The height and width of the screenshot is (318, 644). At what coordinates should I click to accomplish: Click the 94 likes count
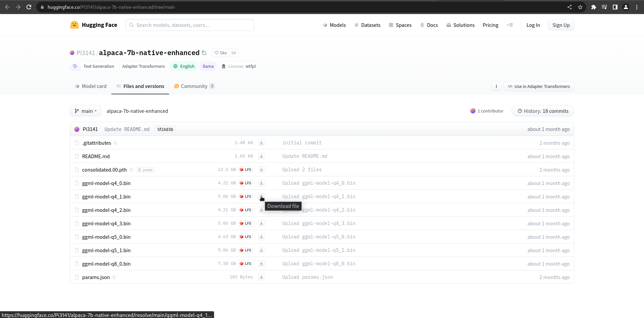pyautogui.click(x=234, y=53)
